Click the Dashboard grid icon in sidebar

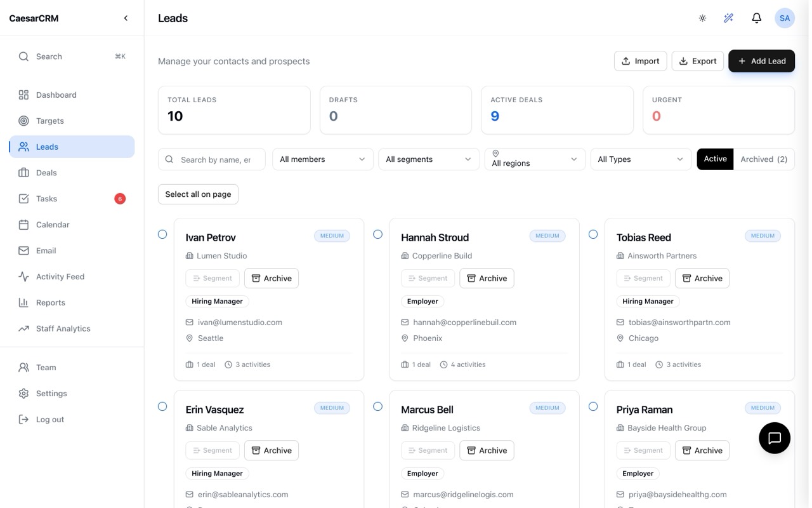tap(23, 95)
